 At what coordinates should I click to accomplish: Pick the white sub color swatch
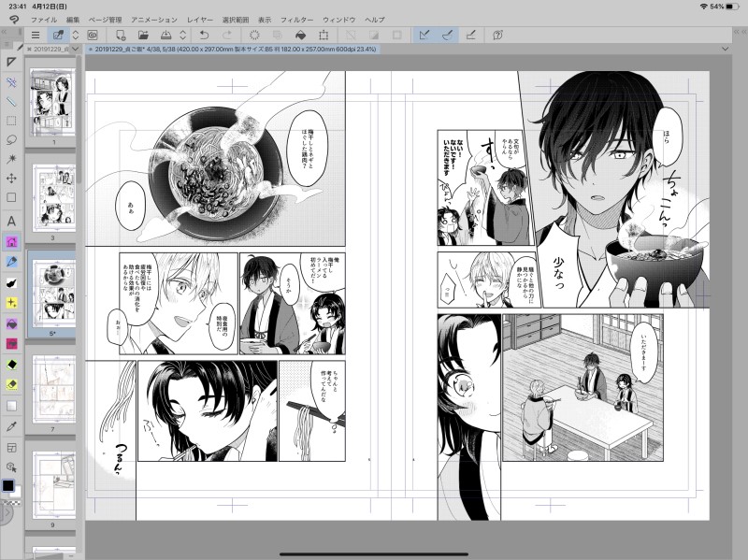(17, 493)
